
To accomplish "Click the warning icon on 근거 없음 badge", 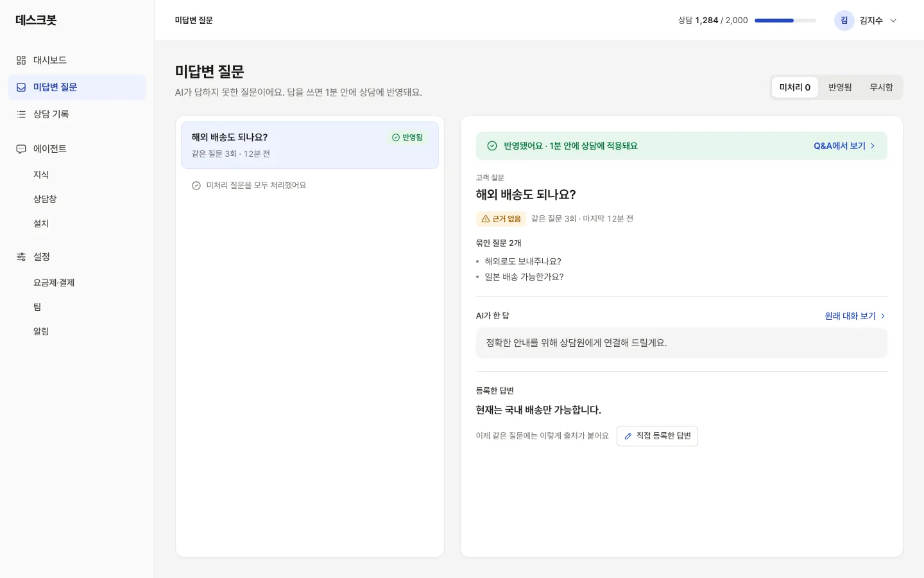I will (486, 219).
